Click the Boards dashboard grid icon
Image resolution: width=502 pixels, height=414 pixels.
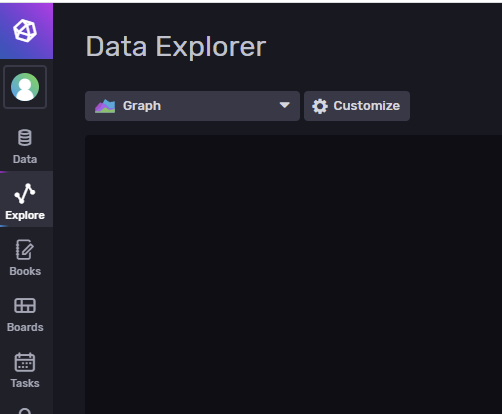[25, 305]
